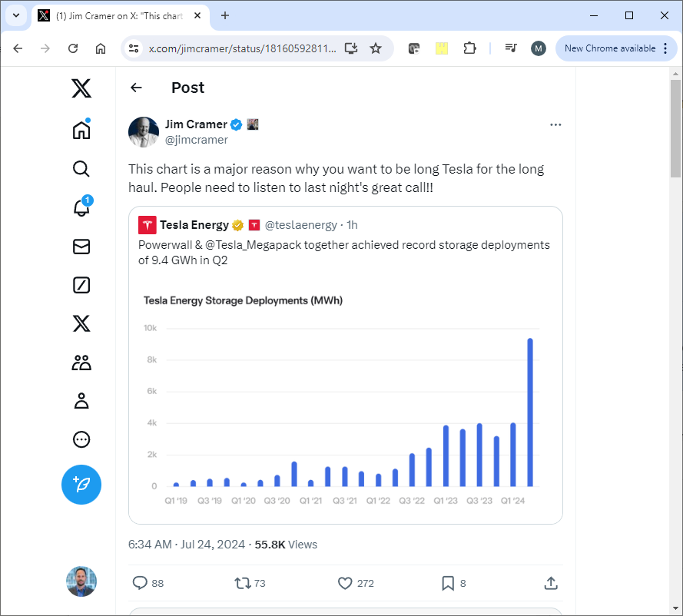Click the vertical scrollbar thumb
This screenshot has height=616, width=683.
[x=675, y=128]
